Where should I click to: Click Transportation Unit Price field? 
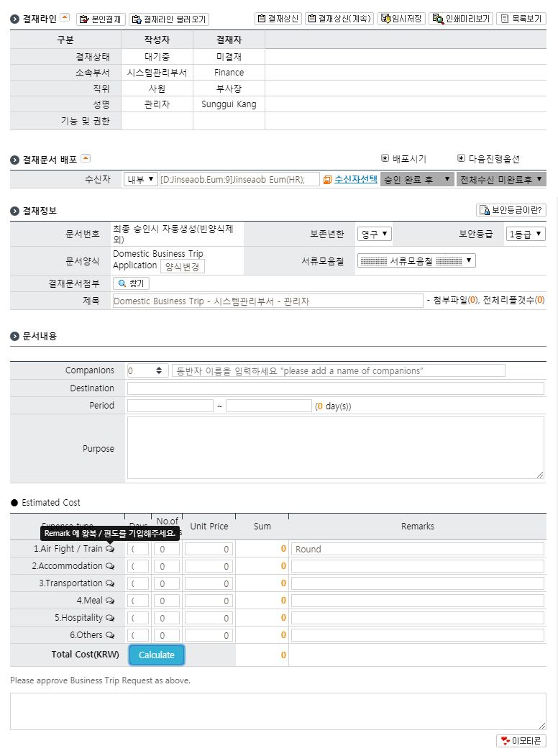(x=209, y=584)
